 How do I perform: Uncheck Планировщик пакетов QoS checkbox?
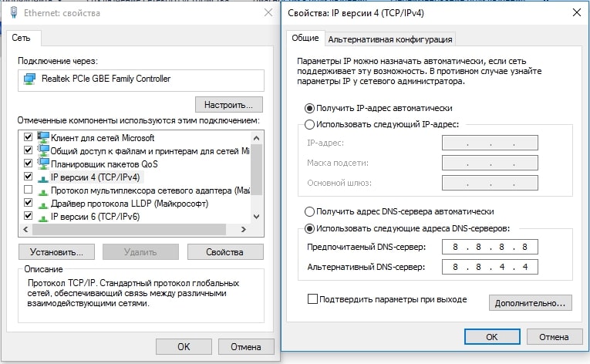(29, 163)
